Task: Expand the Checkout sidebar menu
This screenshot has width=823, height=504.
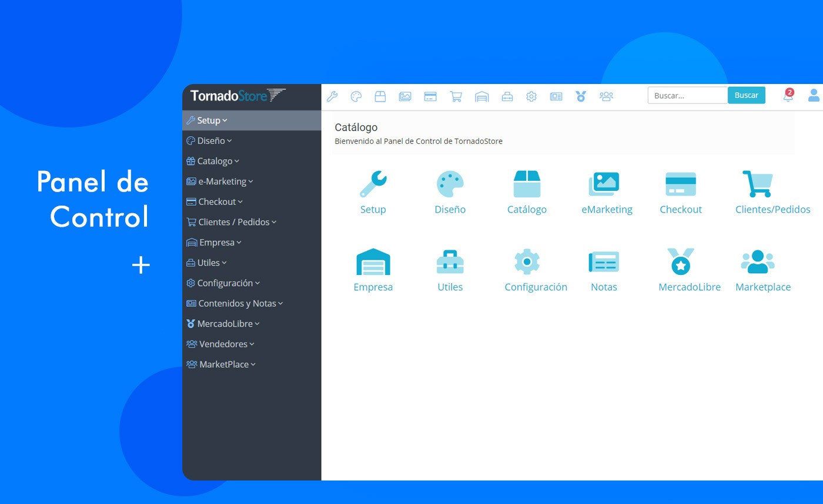Action: pos(252,201)
